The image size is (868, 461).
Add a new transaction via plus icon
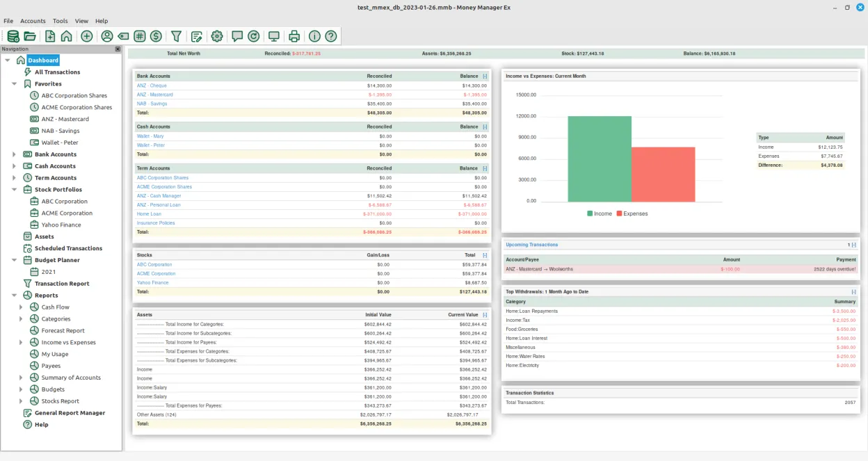pyautogui.click(x=87, y=36)
